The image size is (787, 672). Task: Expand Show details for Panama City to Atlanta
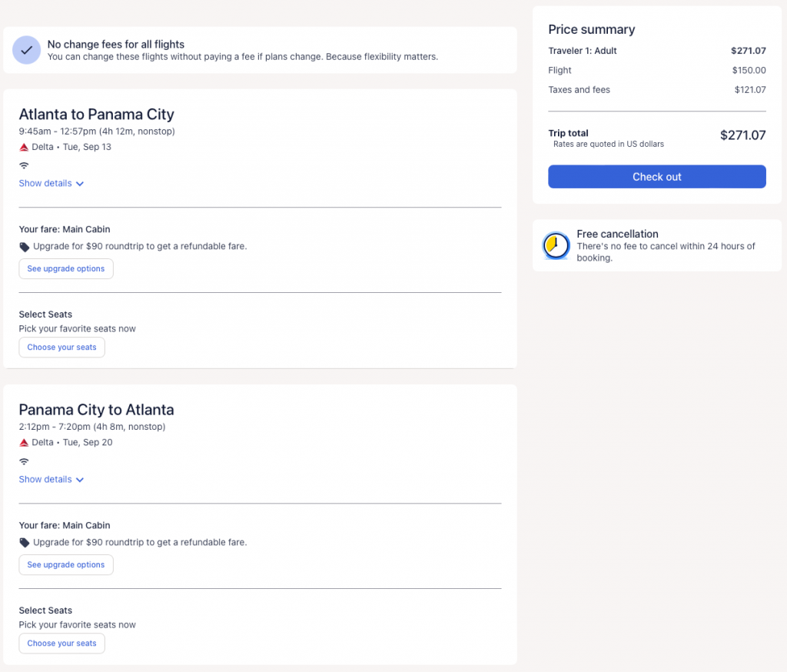pos(51,480)
